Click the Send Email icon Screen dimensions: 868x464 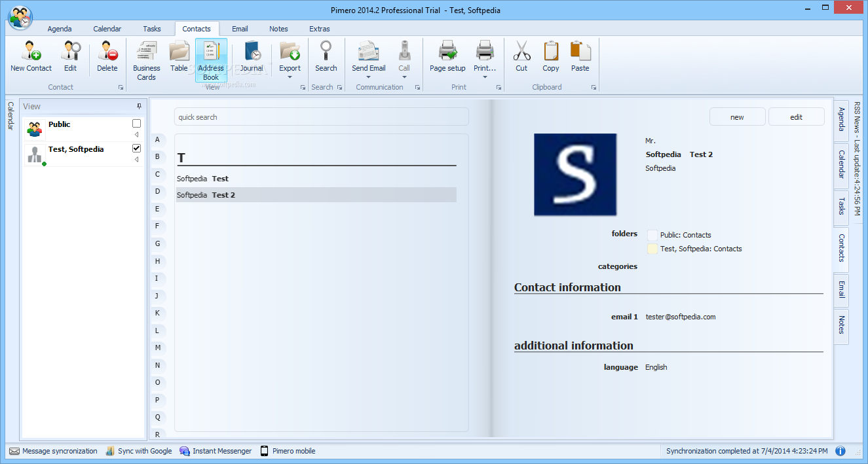tap(368, 51)
